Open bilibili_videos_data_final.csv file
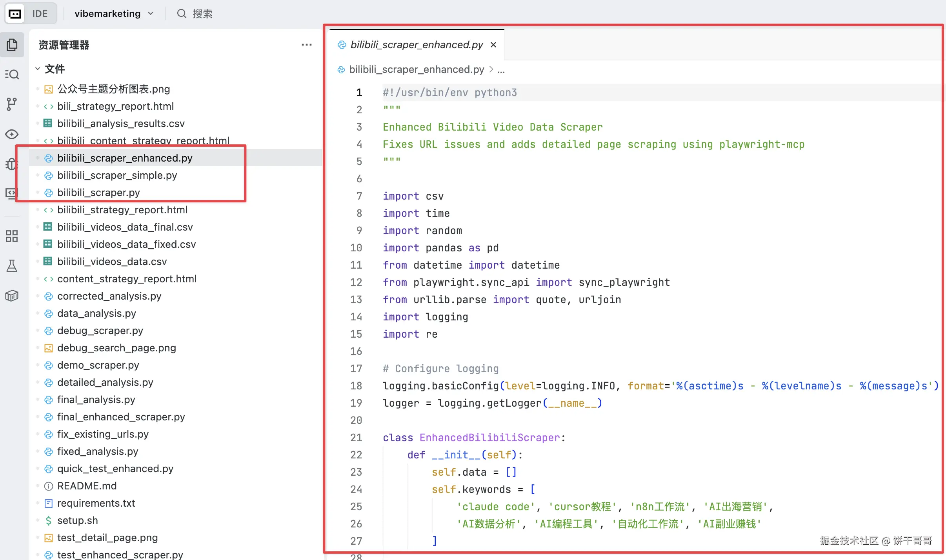The image size is (946, 560). click(125, 227)
